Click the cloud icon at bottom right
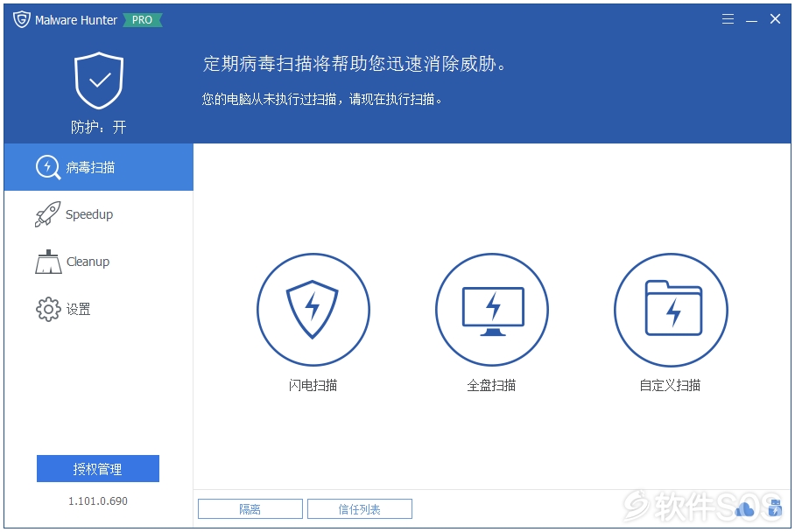The height and width of the screenshot is (532, 795). [745, 509]
